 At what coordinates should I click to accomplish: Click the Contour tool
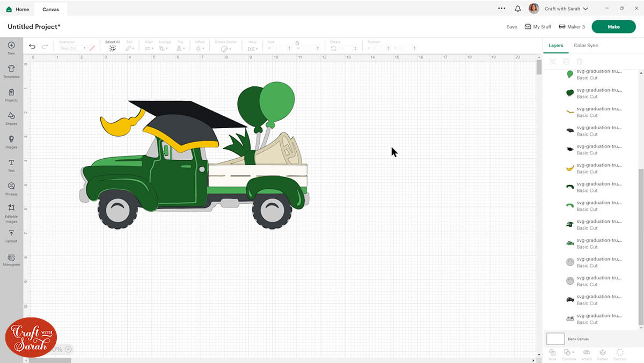[x=620, y=354]
